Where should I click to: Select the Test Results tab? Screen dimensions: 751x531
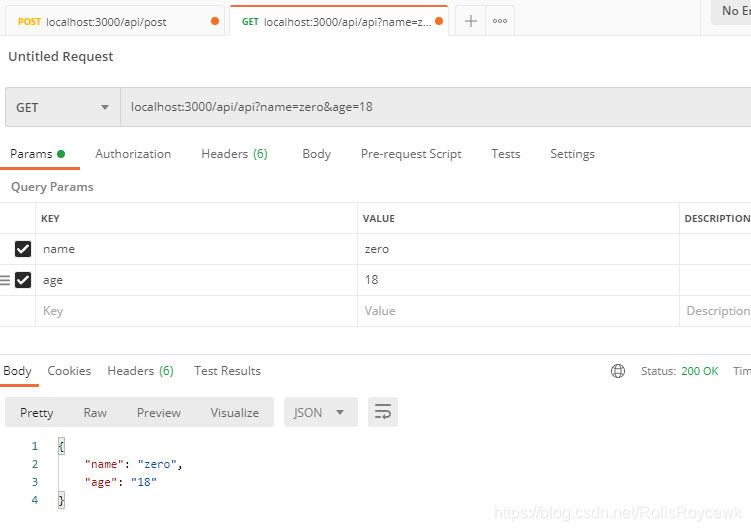coord(228,371)
